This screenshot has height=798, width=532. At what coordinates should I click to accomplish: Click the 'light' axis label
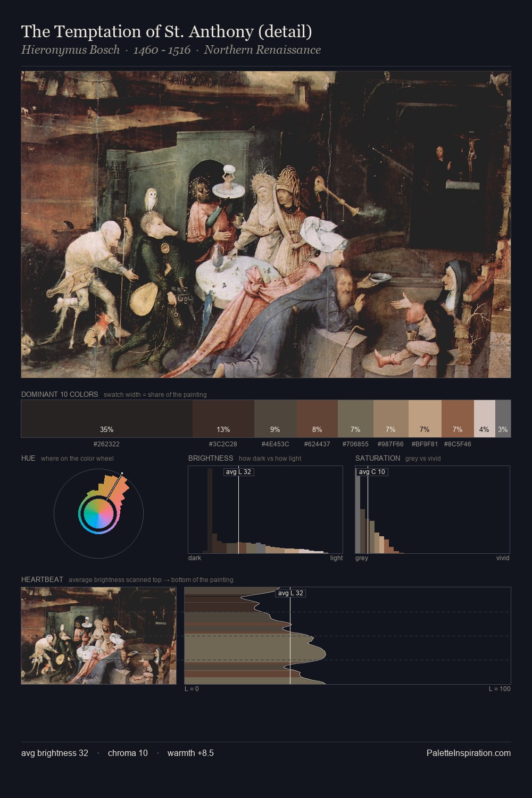click(336, 558)
